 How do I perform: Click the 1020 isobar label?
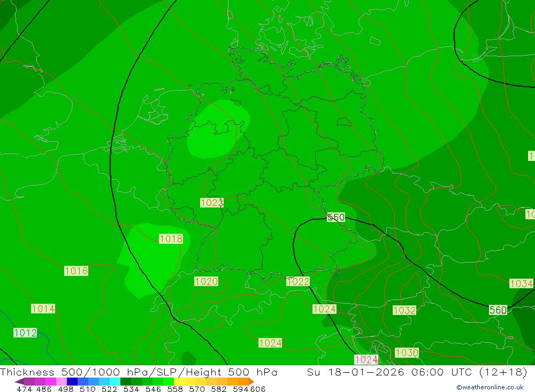[x=206, y=281]
